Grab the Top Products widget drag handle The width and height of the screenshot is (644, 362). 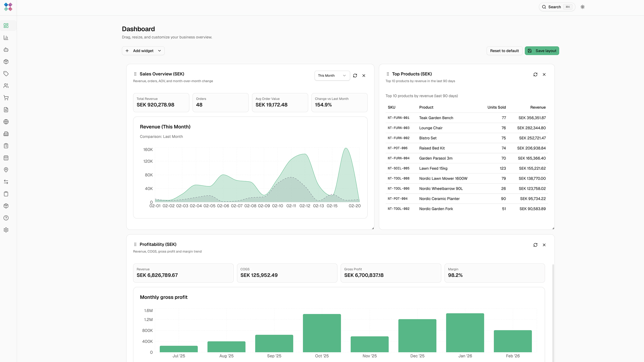pyautogui.click(x=388, y=74)
